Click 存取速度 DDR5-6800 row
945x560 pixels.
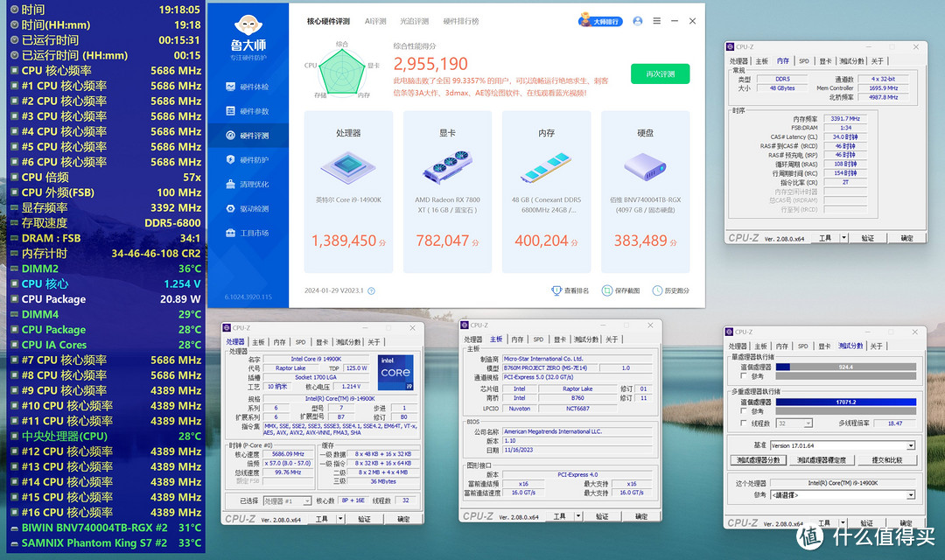[106, 223]
